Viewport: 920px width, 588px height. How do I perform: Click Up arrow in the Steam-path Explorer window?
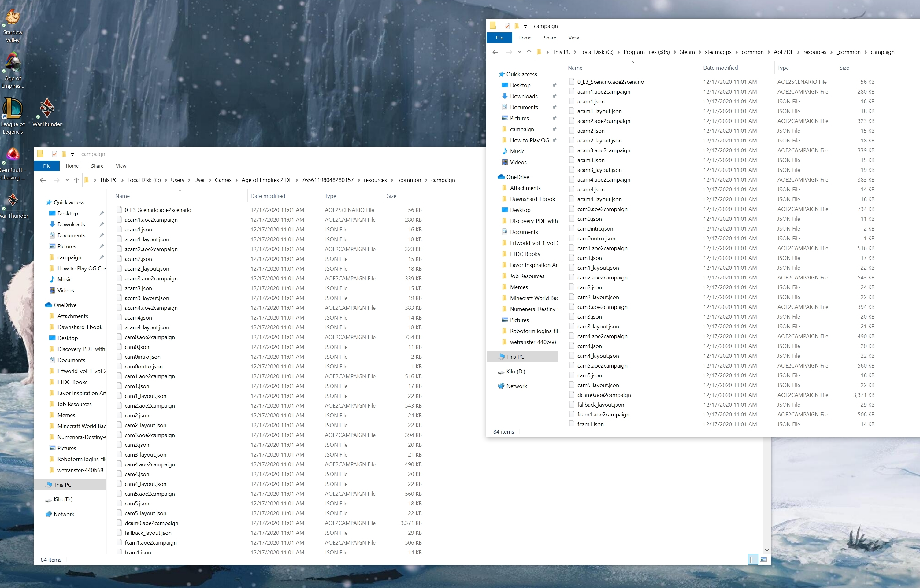(529, 52)
